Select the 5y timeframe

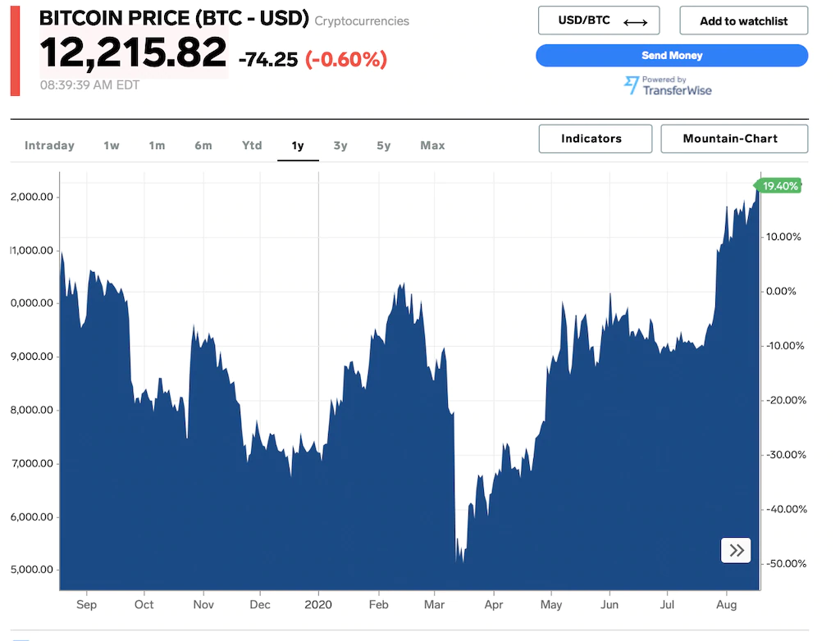pos(383,145)
